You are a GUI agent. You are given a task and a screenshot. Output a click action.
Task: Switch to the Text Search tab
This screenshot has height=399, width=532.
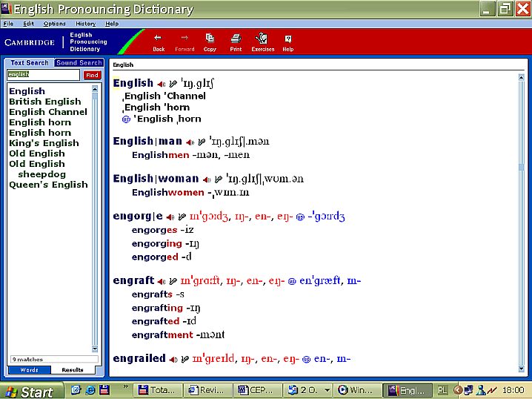(30, 63)
